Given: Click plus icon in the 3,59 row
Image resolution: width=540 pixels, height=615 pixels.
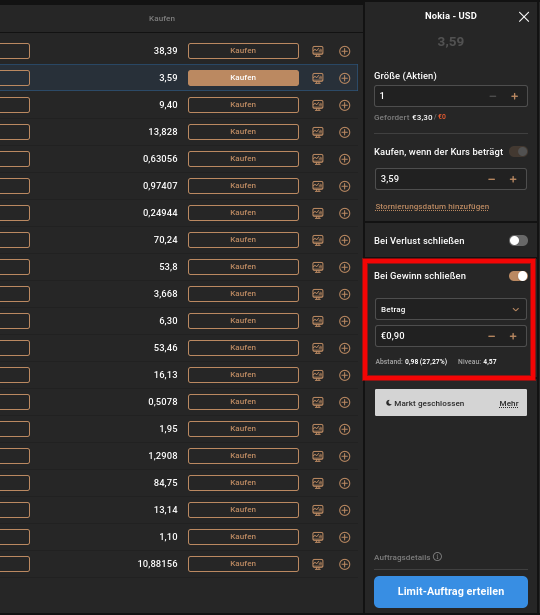Looking at the screenshot, I should point(344,78).
